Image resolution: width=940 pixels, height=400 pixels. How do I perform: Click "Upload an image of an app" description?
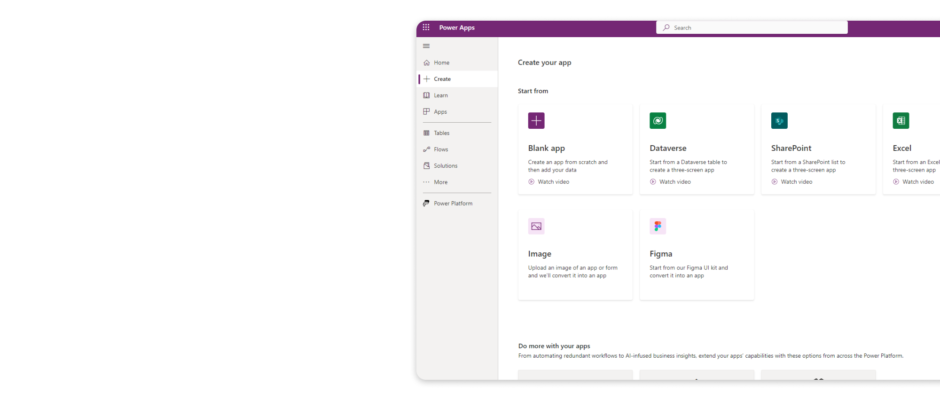tap(573, 272)
